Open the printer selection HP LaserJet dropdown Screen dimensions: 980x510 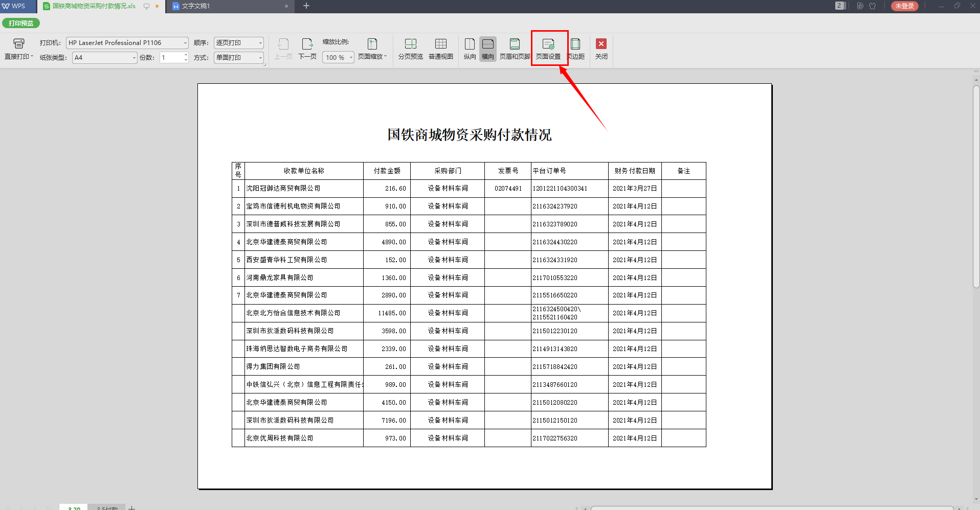pyautogui.click(x=127, y=43)
